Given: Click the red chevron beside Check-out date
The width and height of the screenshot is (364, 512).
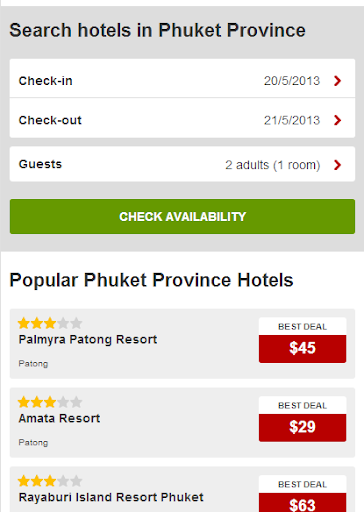Looking at the screenshot, I should (337, 120).
